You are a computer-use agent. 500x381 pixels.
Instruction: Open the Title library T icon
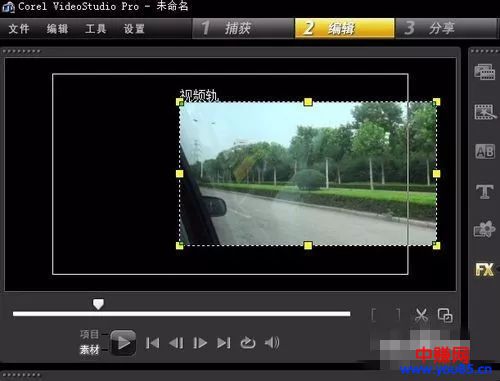tap(485, 191)
